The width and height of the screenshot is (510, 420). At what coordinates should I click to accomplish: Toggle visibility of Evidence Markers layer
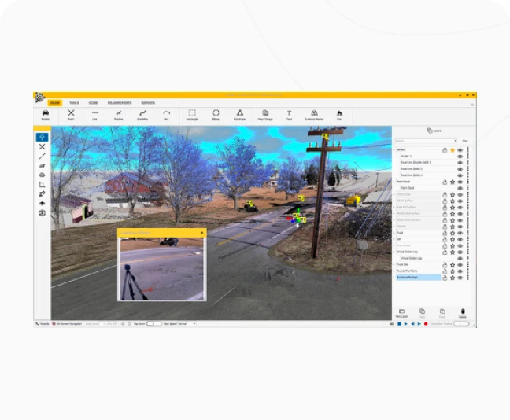tap(460, 278)
